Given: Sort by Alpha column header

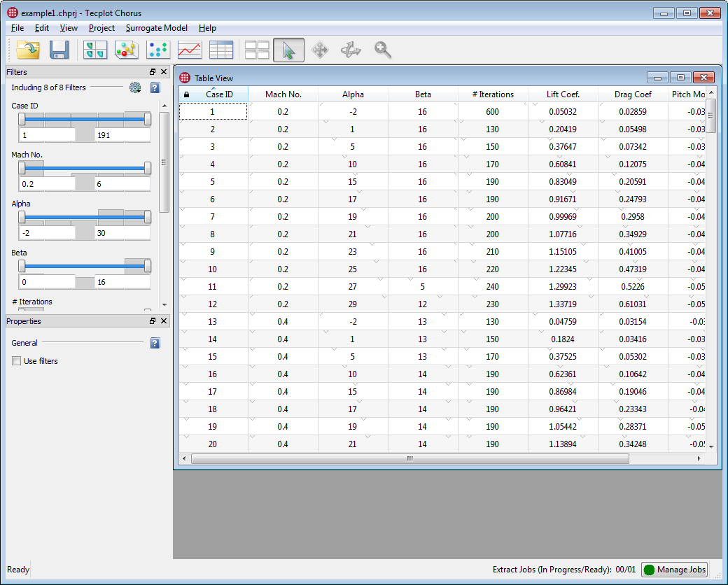Looking at the screenshot, I should (x=353, y=94).
